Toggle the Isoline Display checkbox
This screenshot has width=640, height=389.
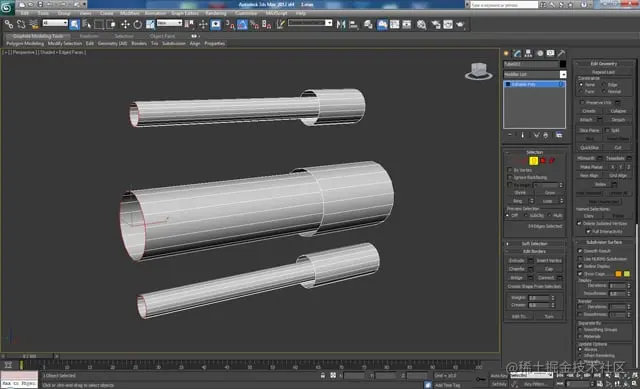click(x=580, y=266)
